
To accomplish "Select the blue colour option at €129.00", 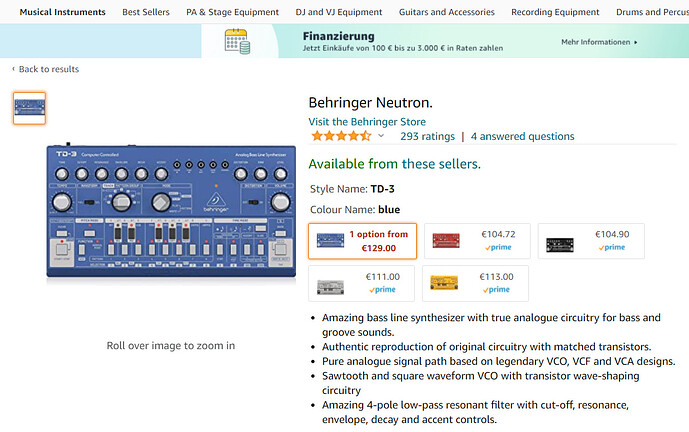I will click(x=362, y=241).
